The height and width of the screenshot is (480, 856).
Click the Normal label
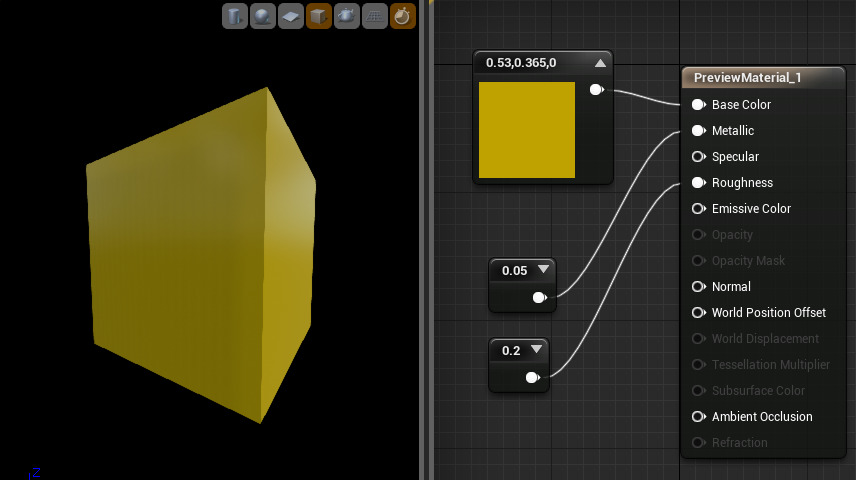[x=731, y=287]
